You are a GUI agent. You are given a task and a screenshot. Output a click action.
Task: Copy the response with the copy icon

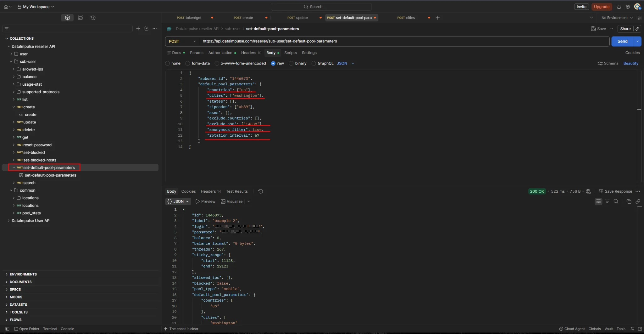click(x=629, y=201)
